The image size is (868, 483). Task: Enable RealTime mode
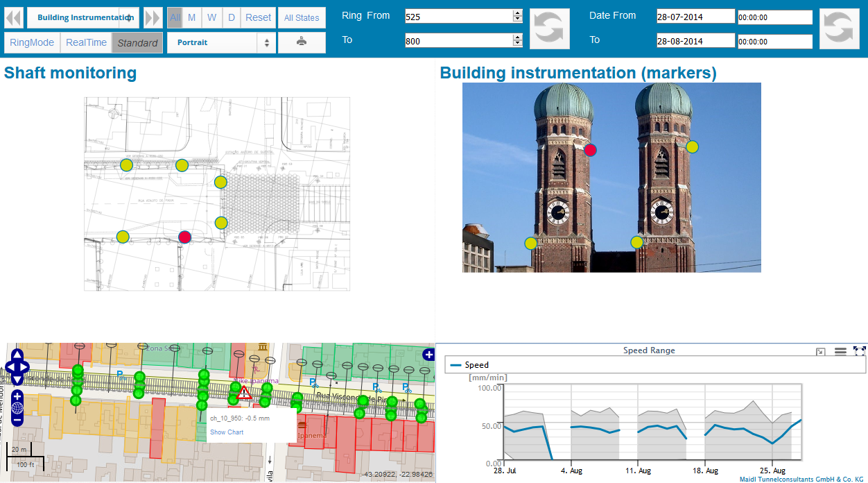pos(86,42)
